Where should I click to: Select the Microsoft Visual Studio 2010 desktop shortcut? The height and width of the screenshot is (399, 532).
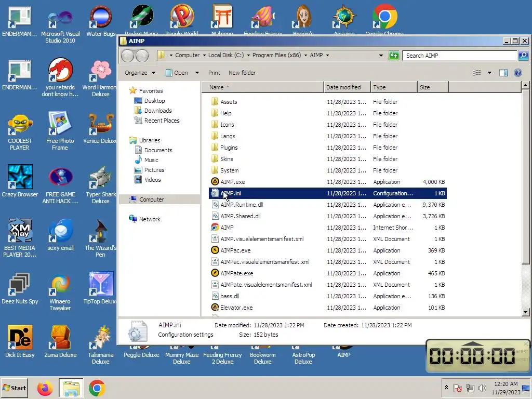(x=60, y=24)
